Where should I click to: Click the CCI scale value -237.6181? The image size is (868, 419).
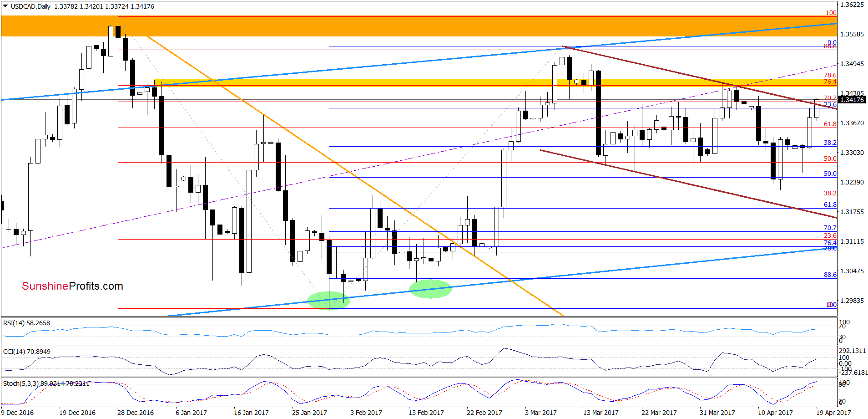(853, 373)
